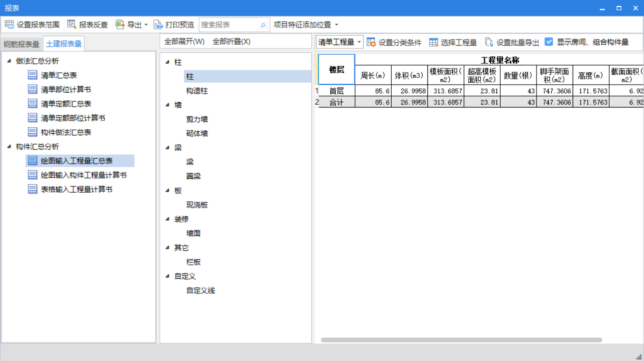Viewport: 644px width, 362px height.
Task: Click the 选择工程量 icon
Action: click(434, 42)
